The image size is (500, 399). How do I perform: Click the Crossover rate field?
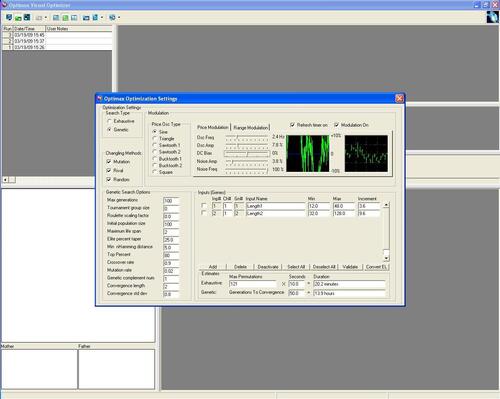[171, 263]
